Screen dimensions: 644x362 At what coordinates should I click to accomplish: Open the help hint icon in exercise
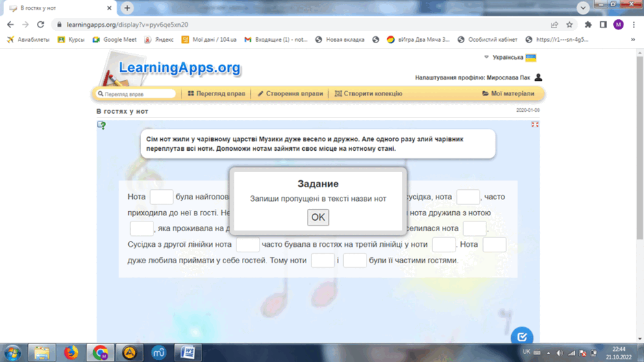[101, 125]
